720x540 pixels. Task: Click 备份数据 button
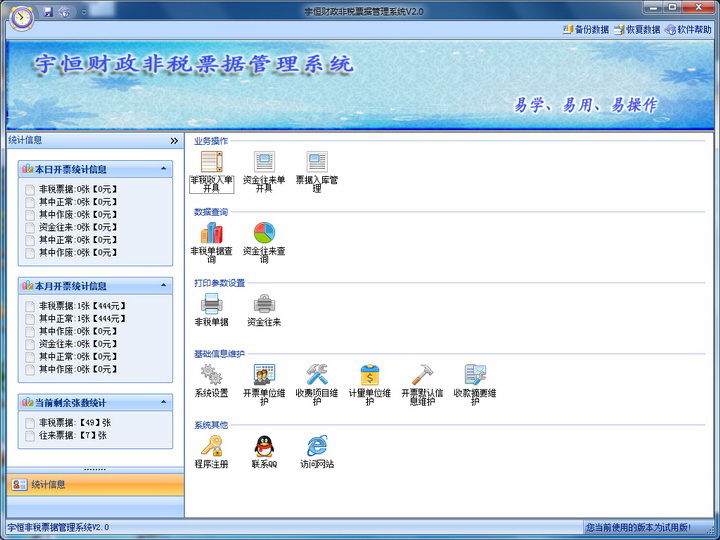[x=585, y=29]
